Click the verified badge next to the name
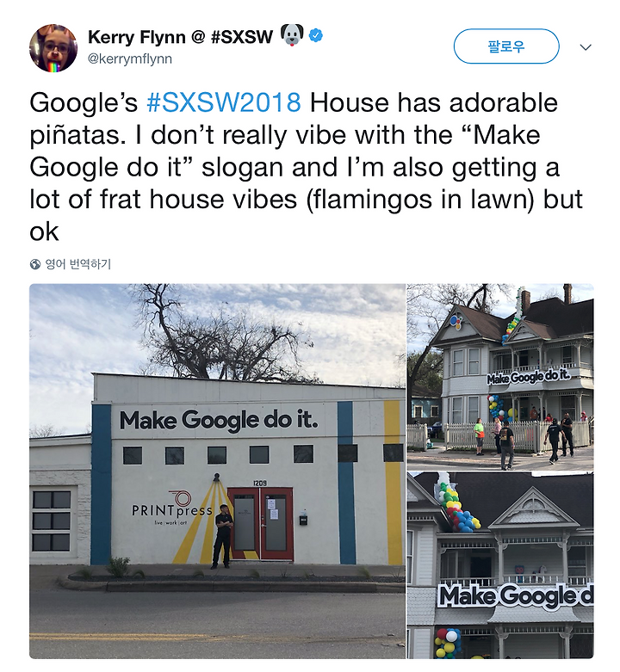Viewport: 620px width, 672px height. pyautogui.click(x=315, y=35)
